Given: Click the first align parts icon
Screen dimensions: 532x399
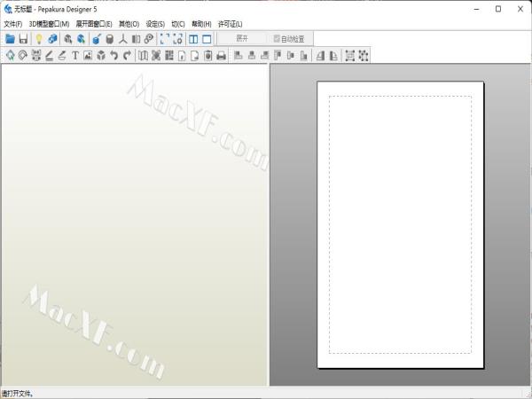Looking at the screenshot, I should tap(239, 55).
